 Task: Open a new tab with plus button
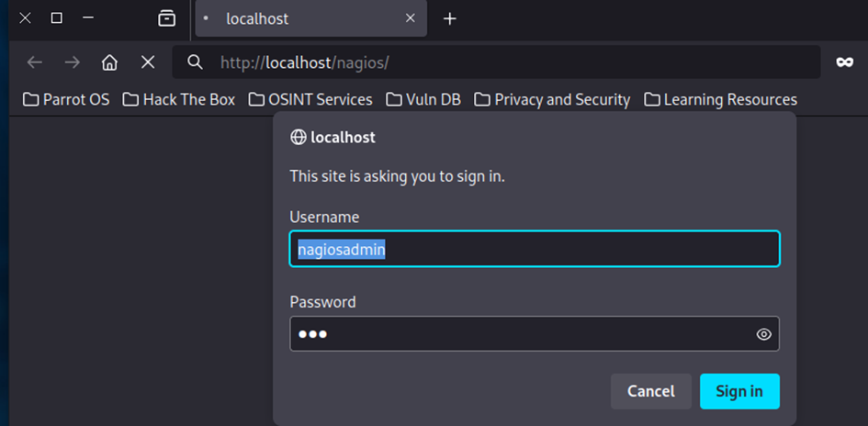(x=449, y=18)
